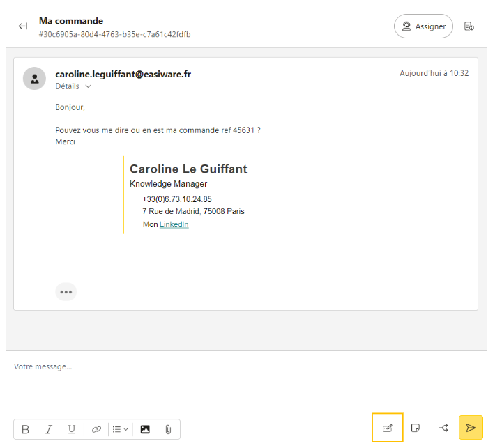This screenshot has height=448, width=502.
Task: Open the list style dropdown
Action: (x=120, y=429)
